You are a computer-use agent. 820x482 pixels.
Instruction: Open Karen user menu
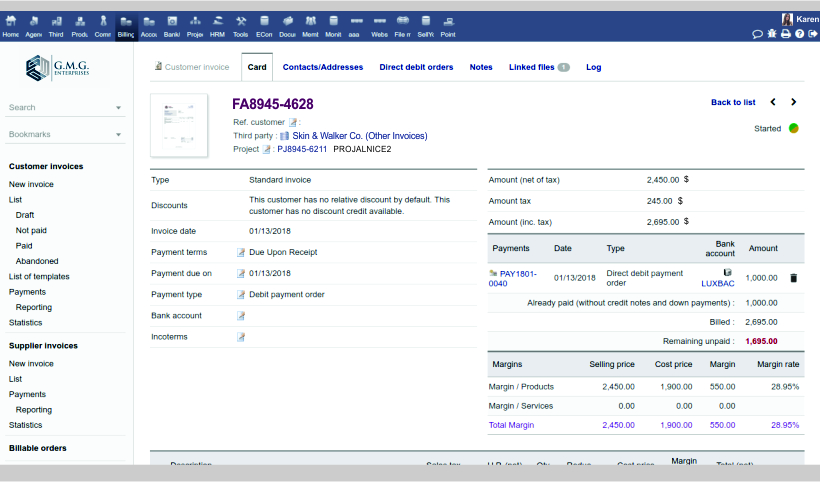coord(800,19)
